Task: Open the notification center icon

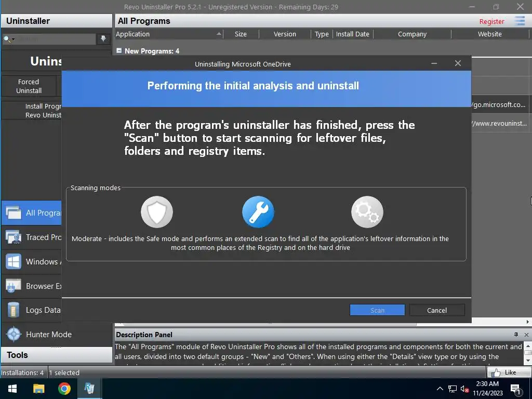Action: [515, 389]
